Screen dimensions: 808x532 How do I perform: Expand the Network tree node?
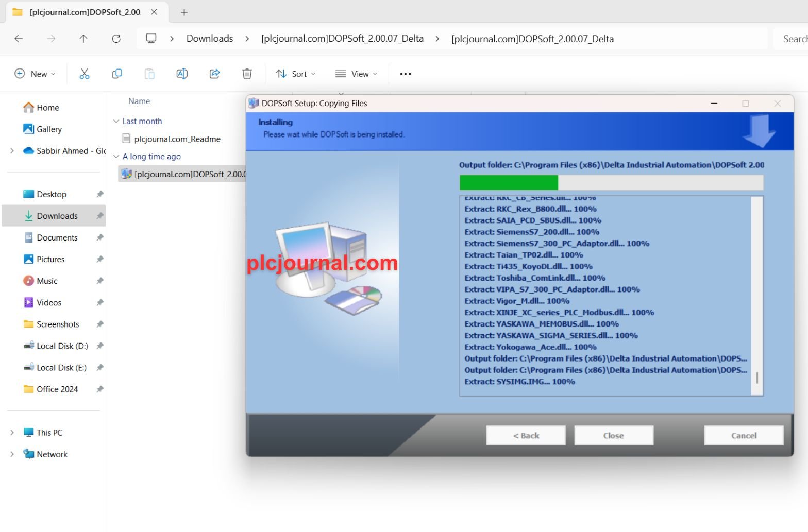click(x=12, y=454)
